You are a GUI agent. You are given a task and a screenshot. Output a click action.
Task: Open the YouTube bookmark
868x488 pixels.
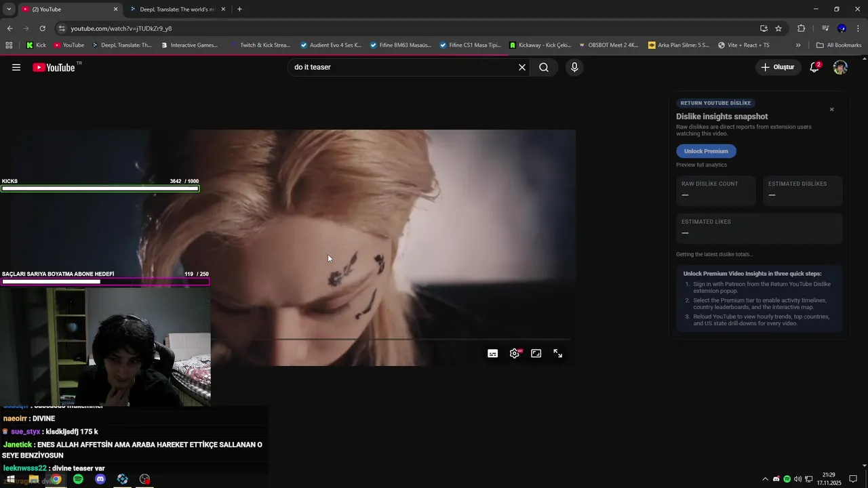coord(68,45)
